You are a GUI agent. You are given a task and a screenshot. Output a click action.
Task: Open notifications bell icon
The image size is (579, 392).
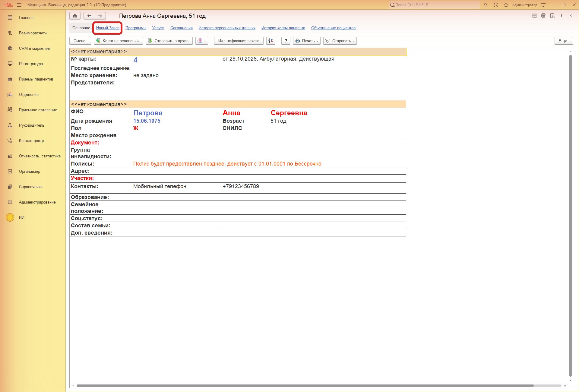pos(486,5)
